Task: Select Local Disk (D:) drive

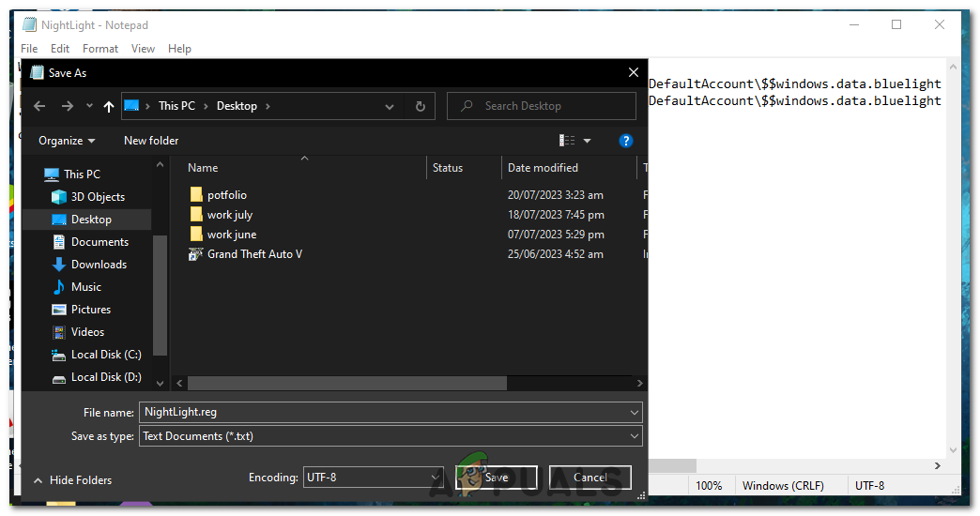Action: [106, 377]
